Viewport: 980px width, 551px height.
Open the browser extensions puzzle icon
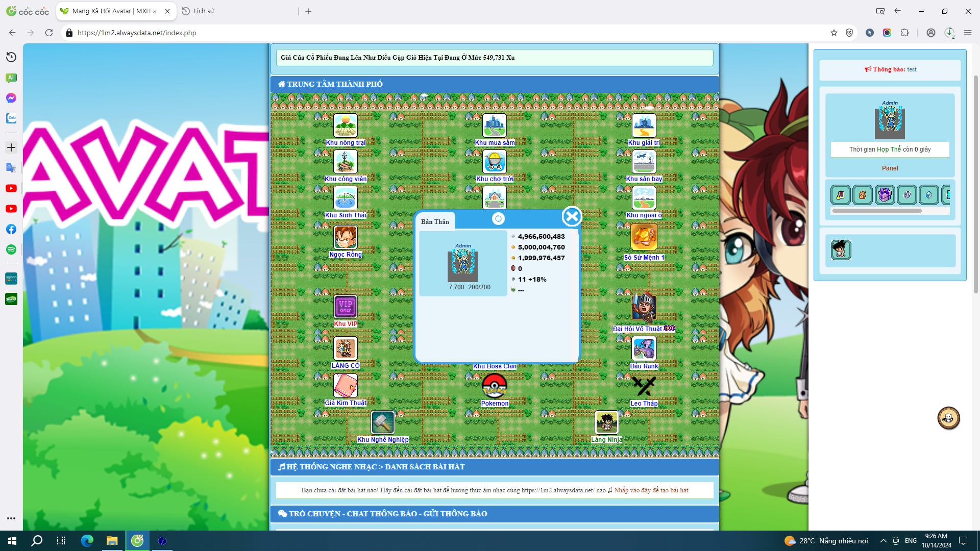point(904,33)
